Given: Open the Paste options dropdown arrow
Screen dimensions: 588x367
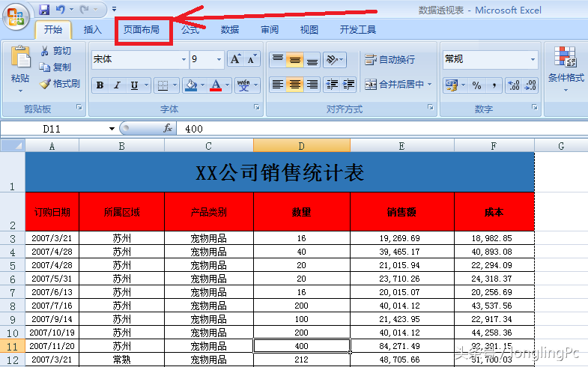Looking at the screenshot, I should 20,91.
